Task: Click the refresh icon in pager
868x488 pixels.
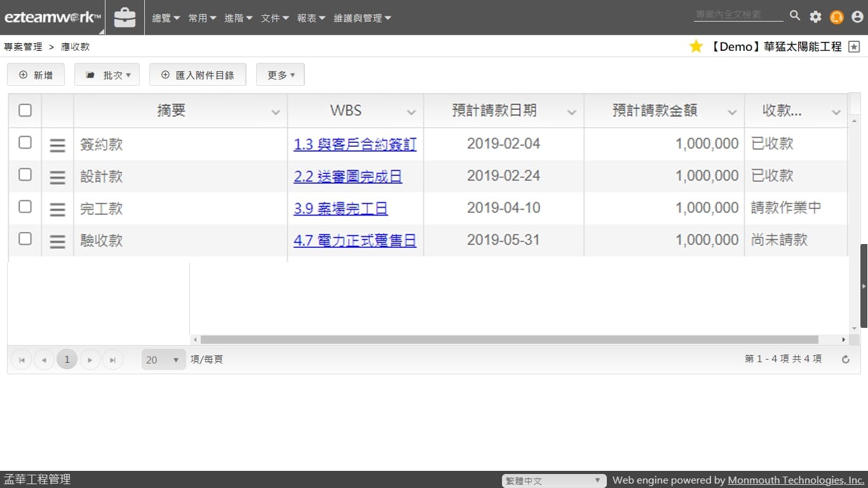Action: pyautogui.click(x=846, y=360)
